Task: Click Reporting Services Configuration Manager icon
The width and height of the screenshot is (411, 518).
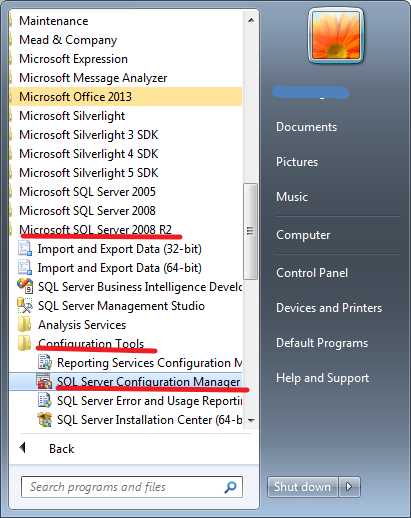Action: (x=44, y=362)
